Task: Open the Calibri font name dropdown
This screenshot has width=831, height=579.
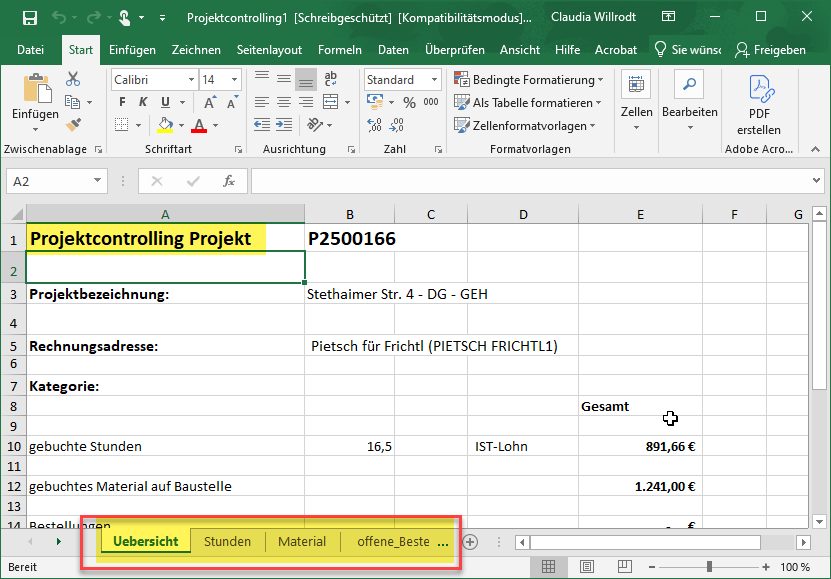Action: (x=191, y=79)
